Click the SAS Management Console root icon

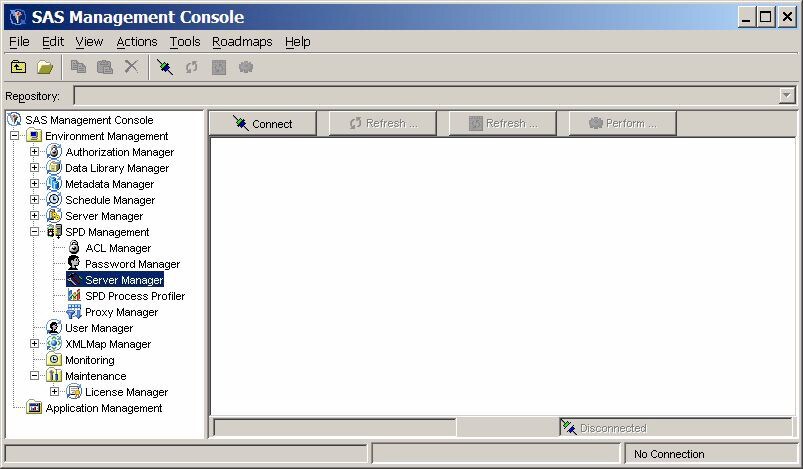(x=14, y=120)
